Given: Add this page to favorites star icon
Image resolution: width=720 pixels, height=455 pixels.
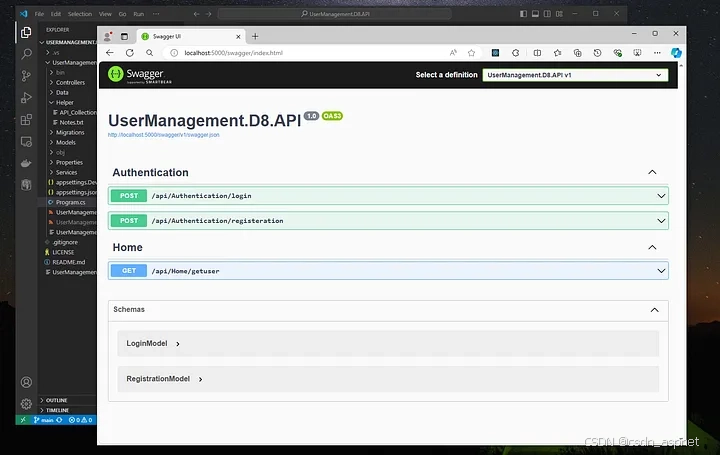Looking at the screenshot, I should point(471,53).
